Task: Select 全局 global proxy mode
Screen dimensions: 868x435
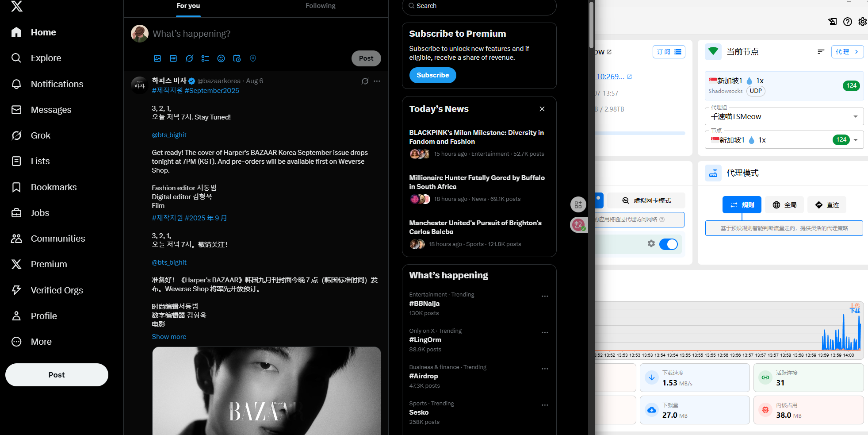Action: (784, 205)
